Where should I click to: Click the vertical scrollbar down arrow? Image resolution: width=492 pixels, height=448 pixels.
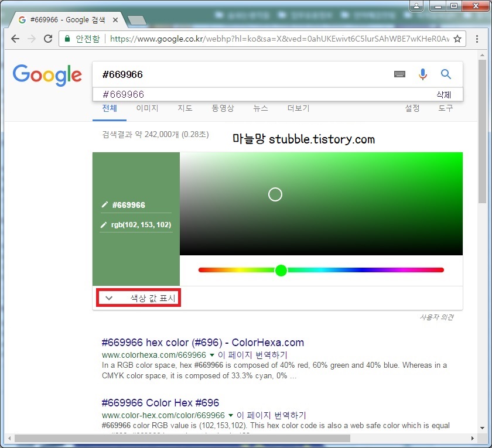(x=482, y=428)
